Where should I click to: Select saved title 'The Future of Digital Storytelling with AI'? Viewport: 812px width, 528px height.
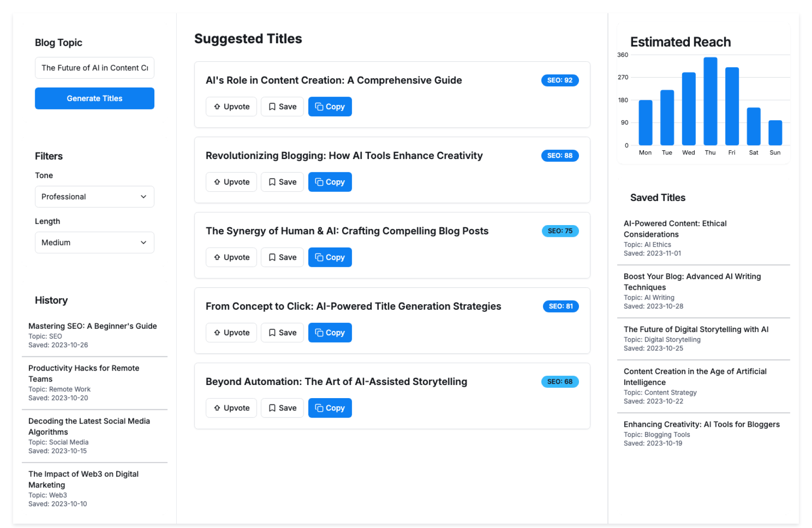click(x=696, y=330)
